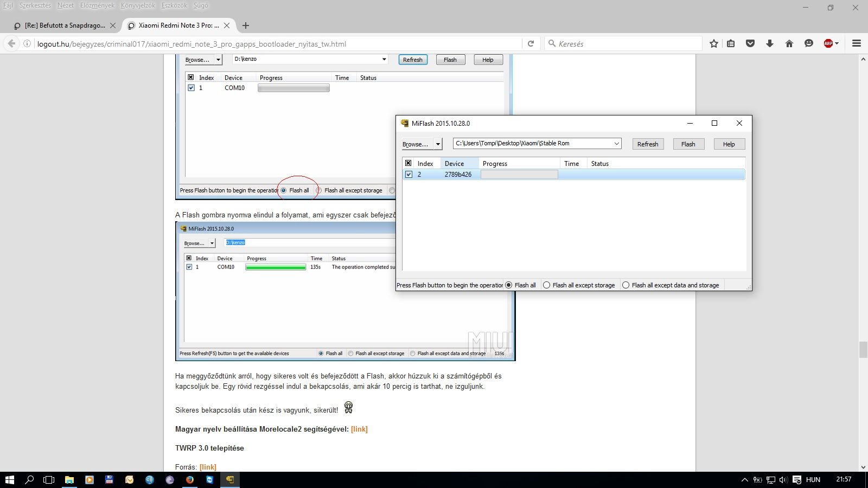Screen dimensions: 868x488
Task: Open Browse dropdown arrow in top webpage image
Action: click(x=218, y=60)
